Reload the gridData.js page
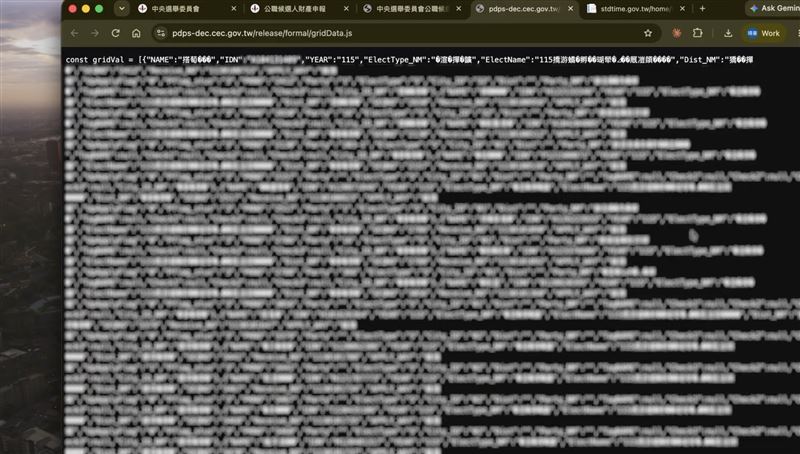 (115, 33)
